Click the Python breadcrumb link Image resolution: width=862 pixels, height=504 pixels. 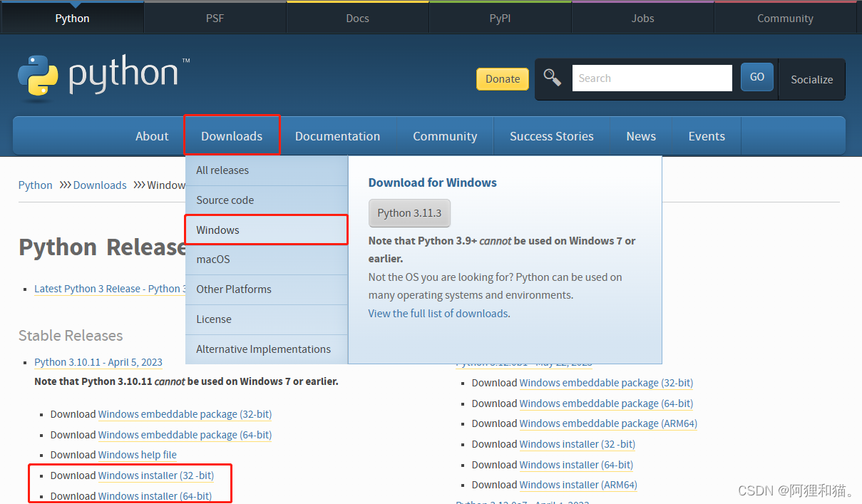(x=35, y=185)
